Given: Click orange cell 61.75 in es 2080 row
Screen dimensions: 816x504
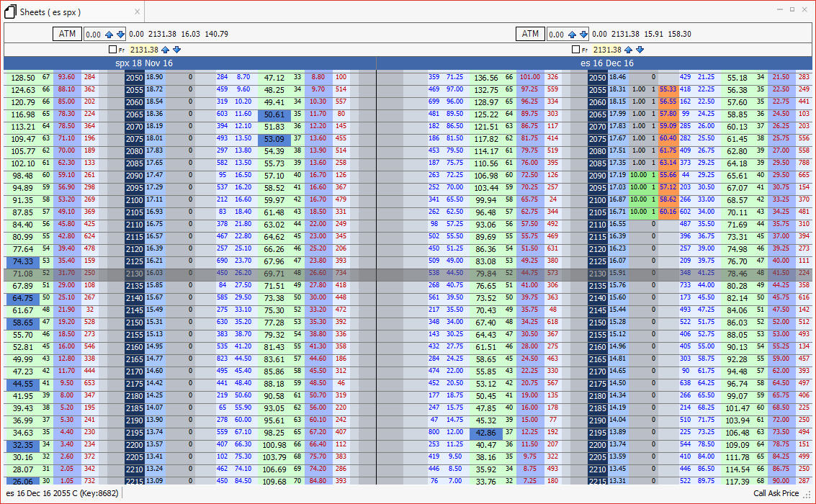Looking at the screenshot, I should tap(668, 150).
